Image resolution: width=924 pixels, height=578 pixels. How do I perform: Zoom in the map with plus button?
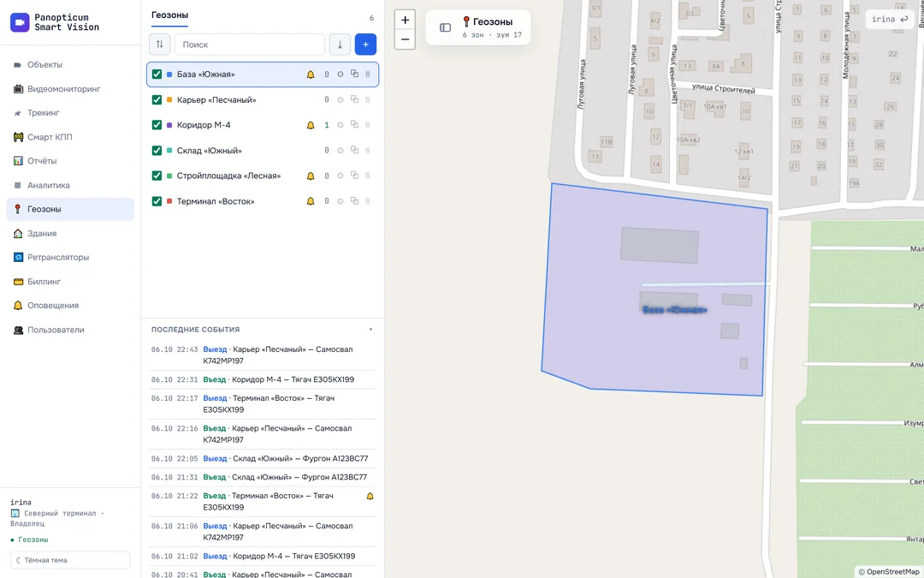(x=405, y=20)
